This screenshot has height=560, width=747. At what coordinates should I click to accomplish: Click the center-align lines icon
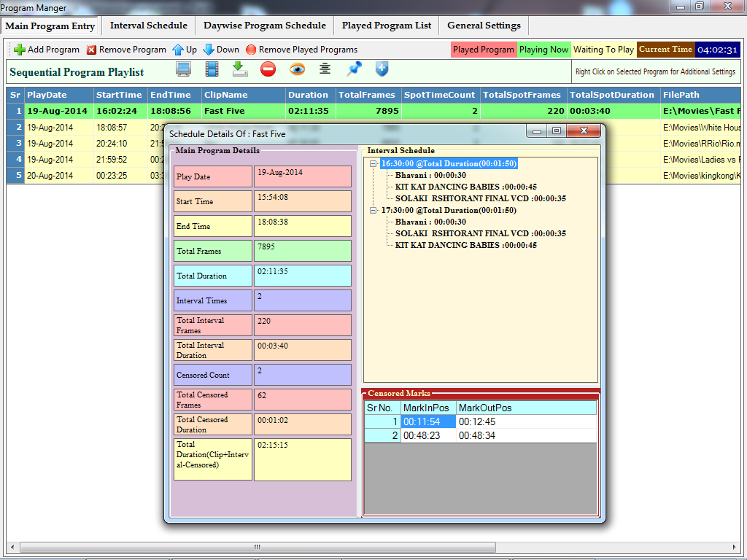325,69
